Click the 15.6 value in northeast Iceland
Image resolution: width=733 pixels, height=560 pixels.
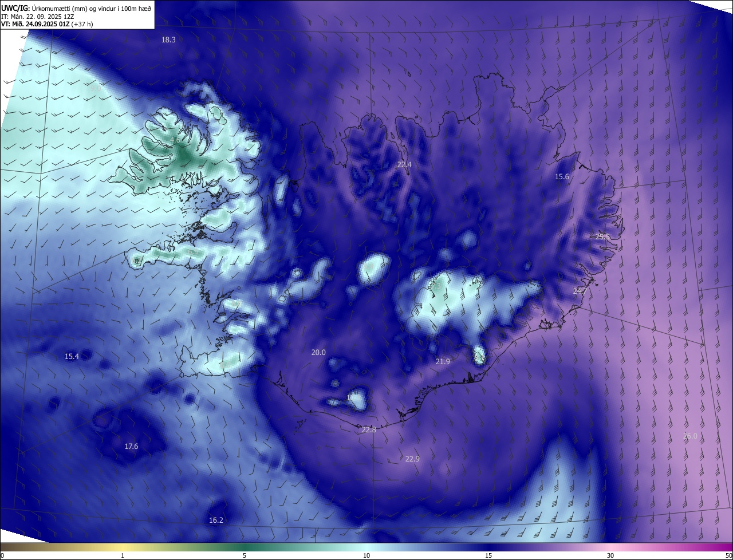point(562,177)
